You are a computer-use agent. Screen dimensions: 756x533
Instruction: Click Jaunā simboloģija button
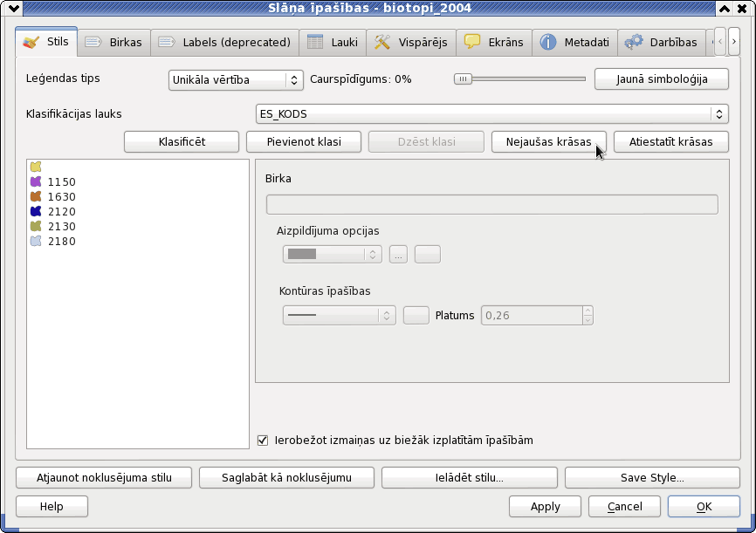[662, 79]
